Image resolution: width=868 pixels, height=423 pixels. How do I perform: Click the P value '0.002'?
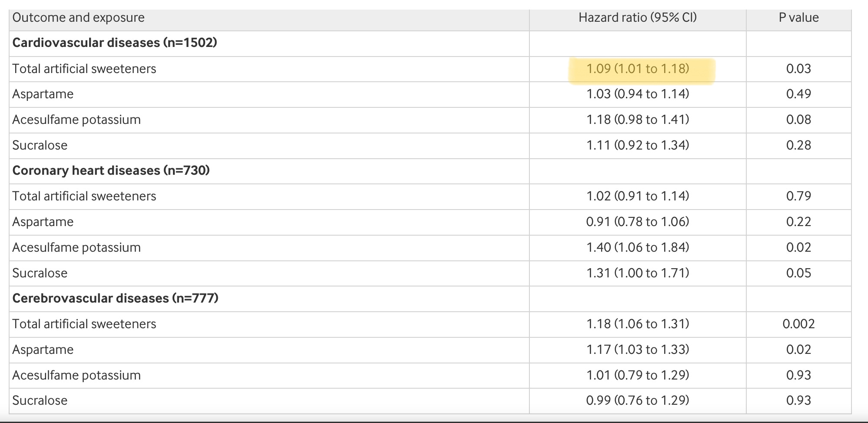pyautogui.click(x=798, y=324)
